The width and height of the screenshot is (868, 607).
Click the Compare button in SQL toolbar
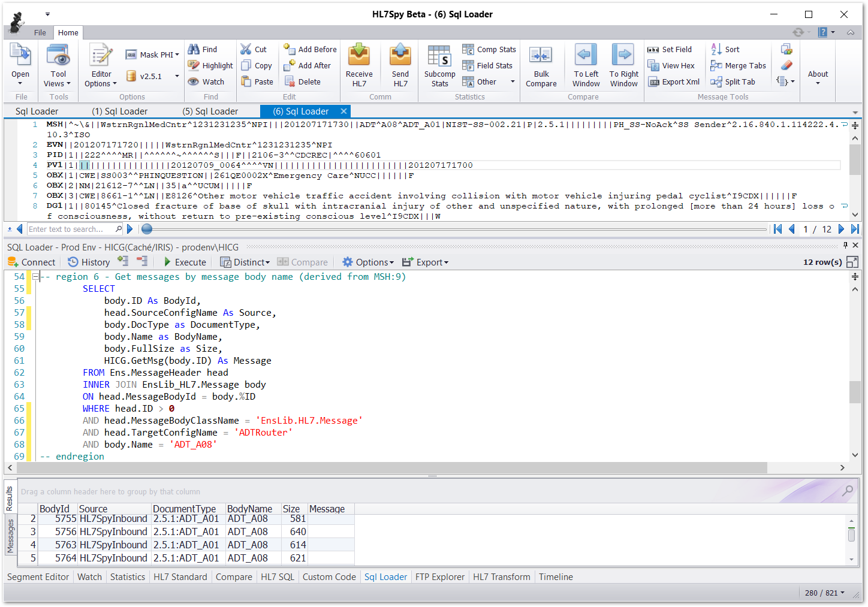point(303,262)
